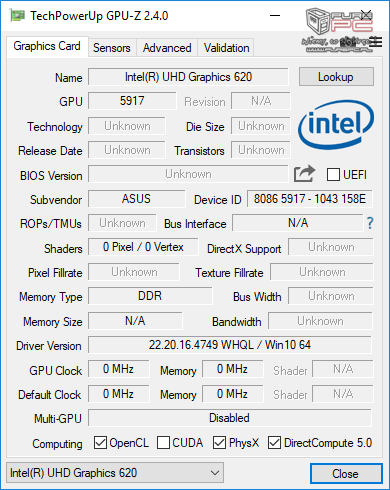
Task: Click the Technology Unknown field
Action: click(x=127, y=126)
